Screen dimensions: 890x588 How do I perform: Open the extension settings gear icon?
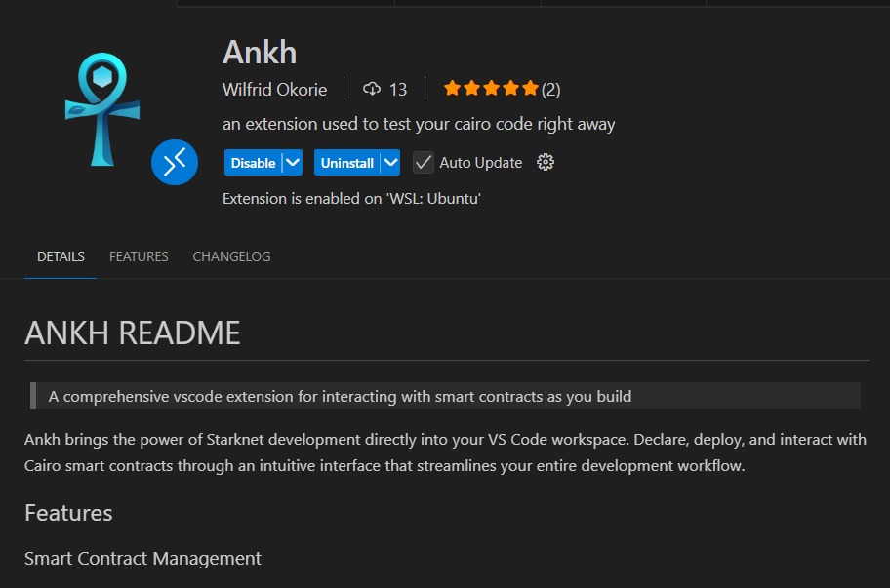pos(546,162)
